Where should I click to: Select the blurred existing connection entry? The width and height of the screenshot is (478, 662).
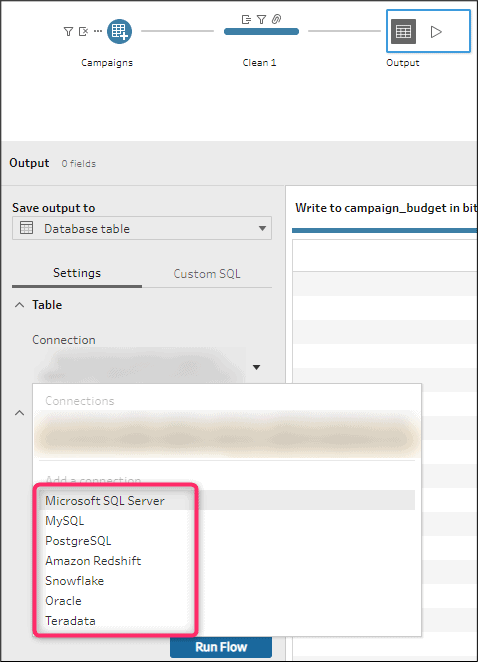[227, 435]
